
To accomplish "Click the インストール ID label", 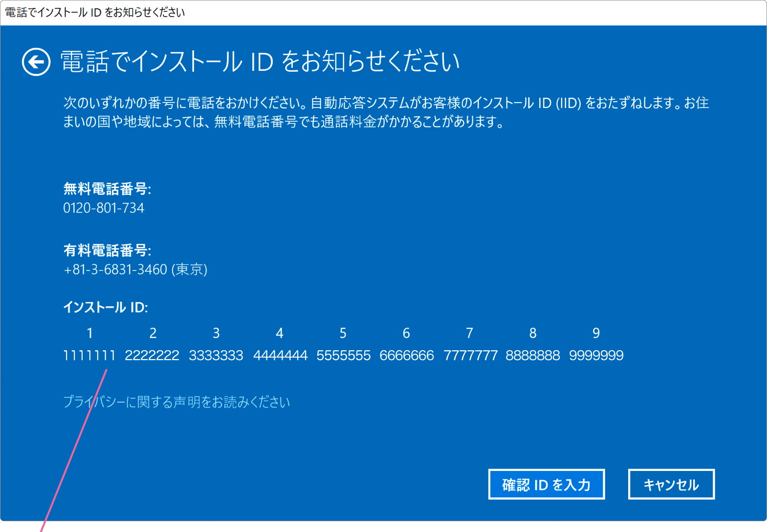I will 106,307.
